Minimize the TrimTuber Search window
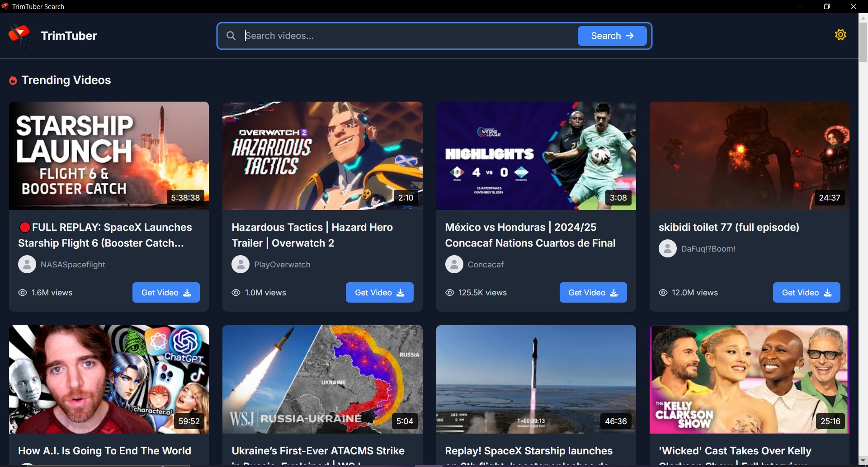868x467 pixels. (801, 6)
